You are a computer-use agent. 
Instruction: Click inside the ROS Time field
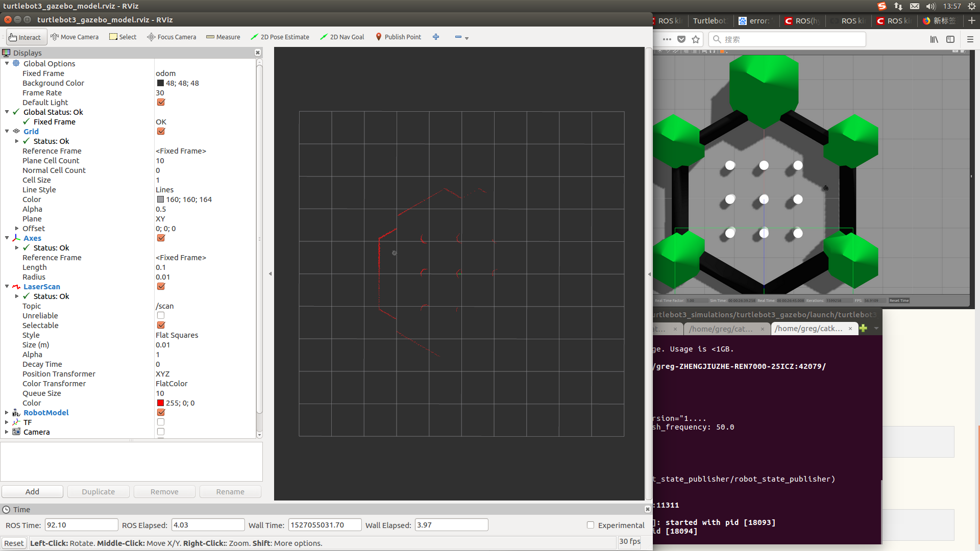pyautogui.click(x=81, y=524)
